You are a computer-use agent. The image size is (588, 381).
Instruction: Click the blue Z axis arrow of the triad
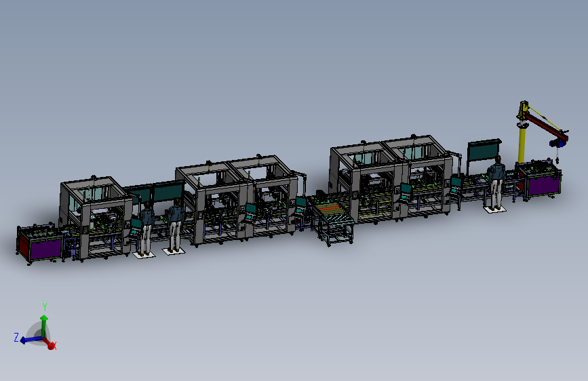(31, 340)
